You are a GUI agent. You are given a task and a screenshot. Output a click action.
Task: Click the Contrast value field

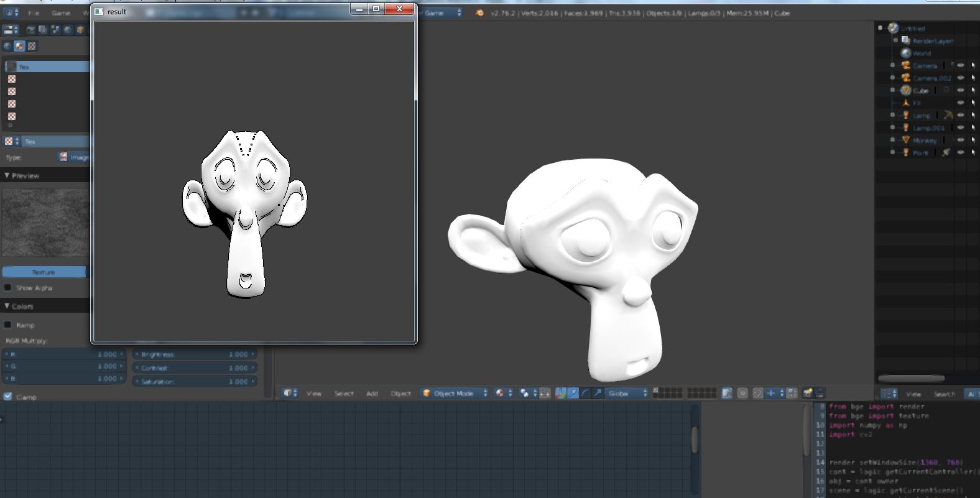[195, 368]
